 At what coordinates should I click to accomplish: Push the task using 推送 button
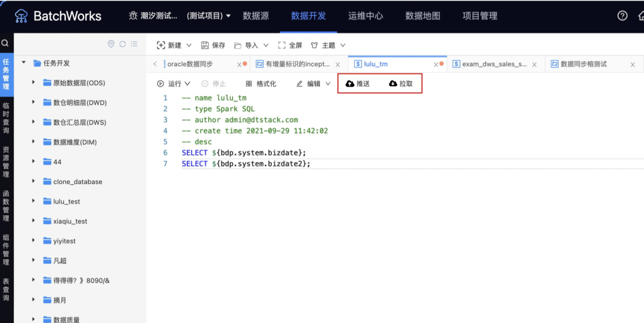(358, 84)
